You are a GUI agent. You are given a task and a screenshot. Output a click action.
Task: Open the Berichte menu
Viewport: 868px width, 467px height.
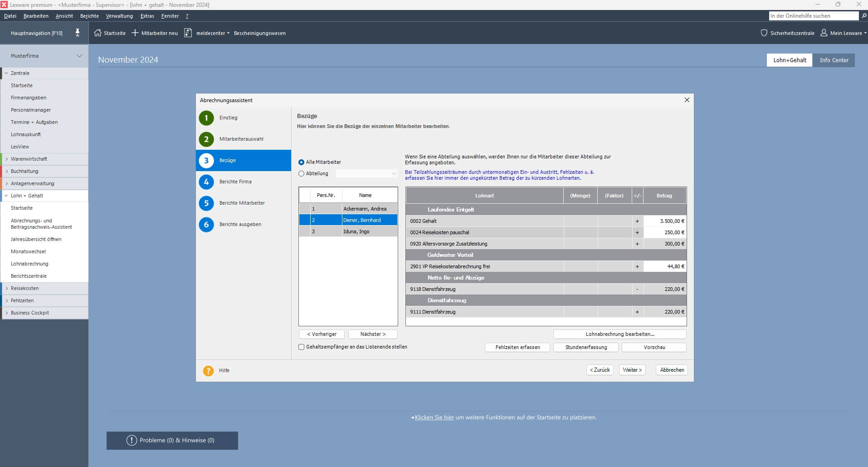click(89, 16)
